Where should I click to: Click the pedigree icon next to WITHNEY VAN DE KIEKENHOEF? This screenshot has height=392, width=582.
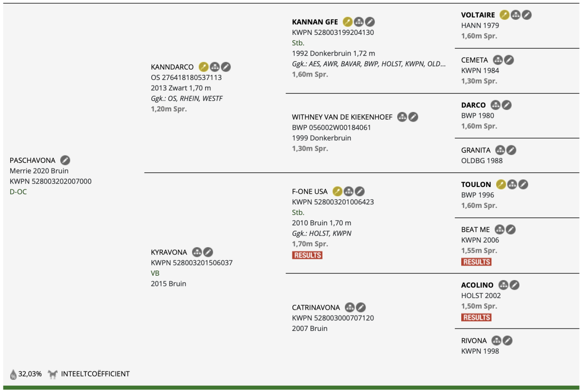pyautogui.click(x=402, y=117)
